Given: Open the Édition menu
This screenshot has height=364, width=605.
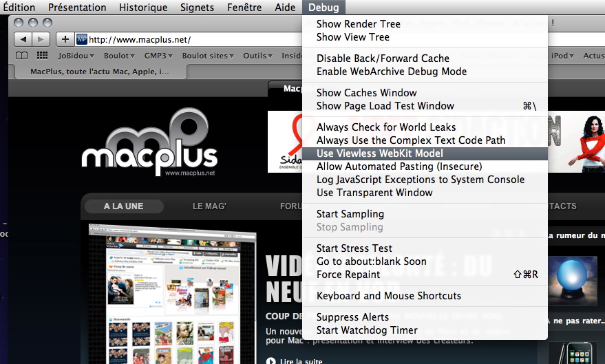Looking at the screenshot, I should click(x=19, y=8).
